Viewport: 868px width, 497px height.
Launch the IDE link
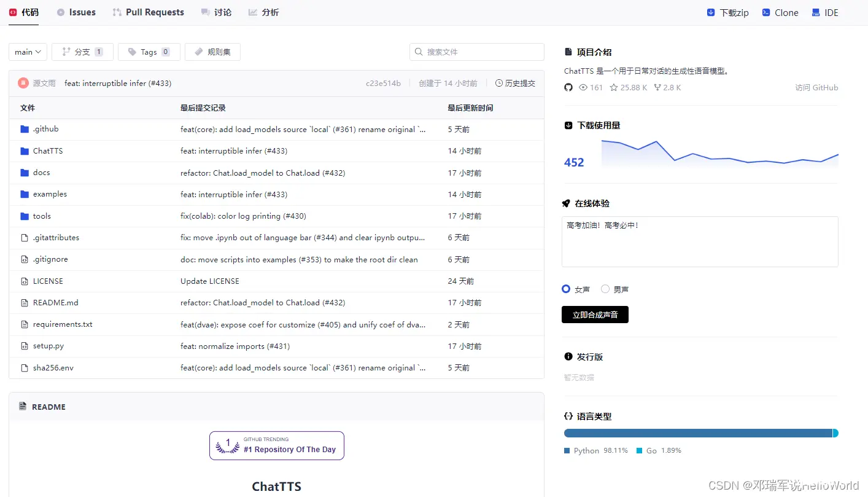pos(825,12)
